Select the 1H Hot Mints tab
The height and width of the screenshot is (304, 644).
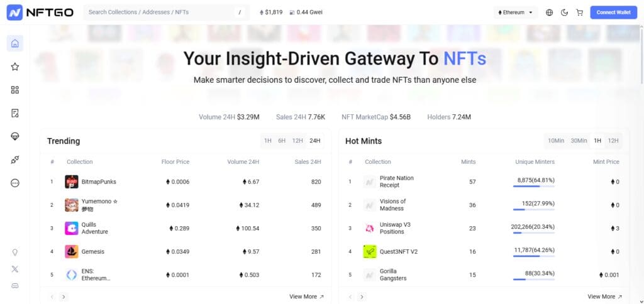[597, 141]
